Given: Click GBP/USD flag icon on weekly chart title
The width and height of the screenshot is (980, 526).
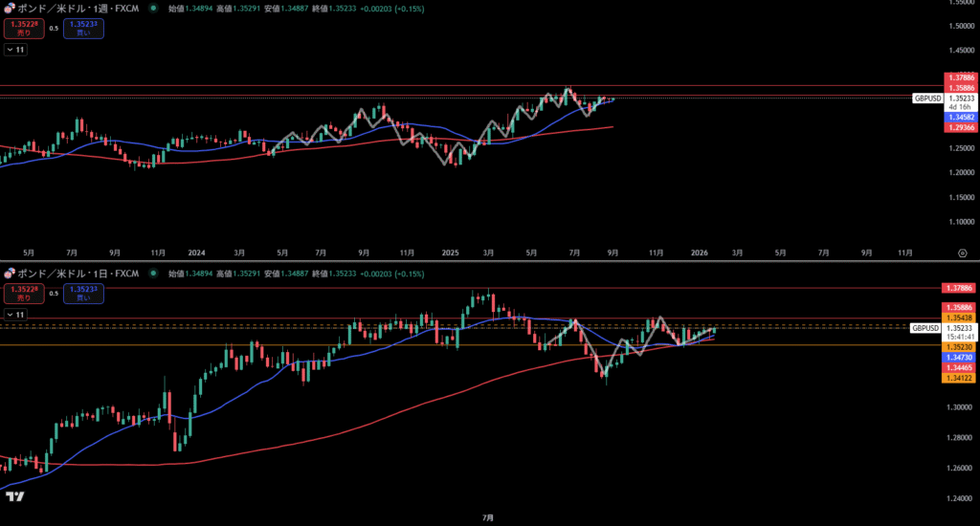Looking at the screenshot, I should pyautogui.click(x=10, y=9).
